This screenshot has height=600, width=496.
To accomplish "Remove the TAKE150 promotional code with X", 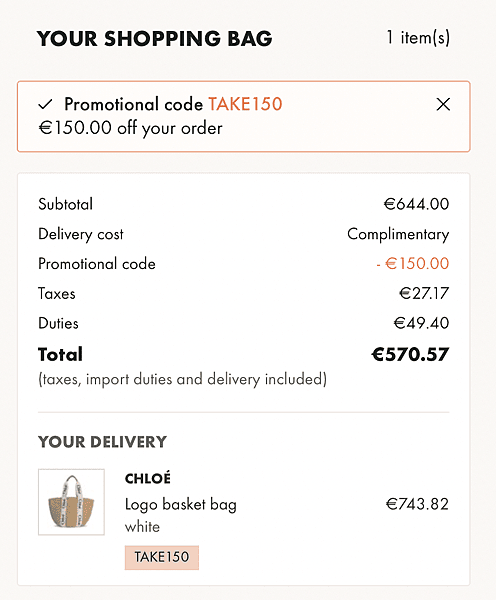I will click(443, 104).
